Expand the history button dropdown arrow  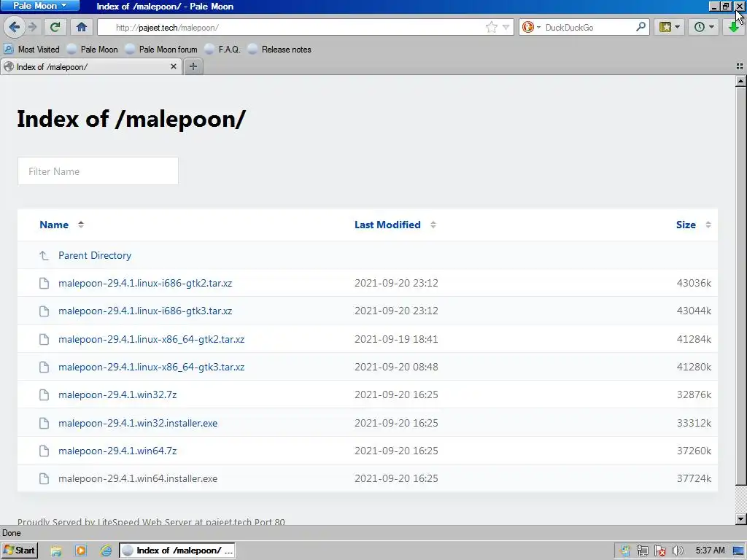pos(712,27)
